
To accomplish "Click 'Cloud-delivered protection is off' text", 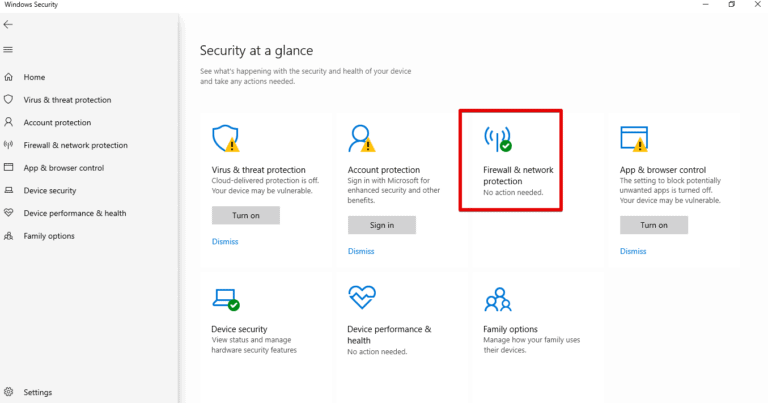I will 265,180.
